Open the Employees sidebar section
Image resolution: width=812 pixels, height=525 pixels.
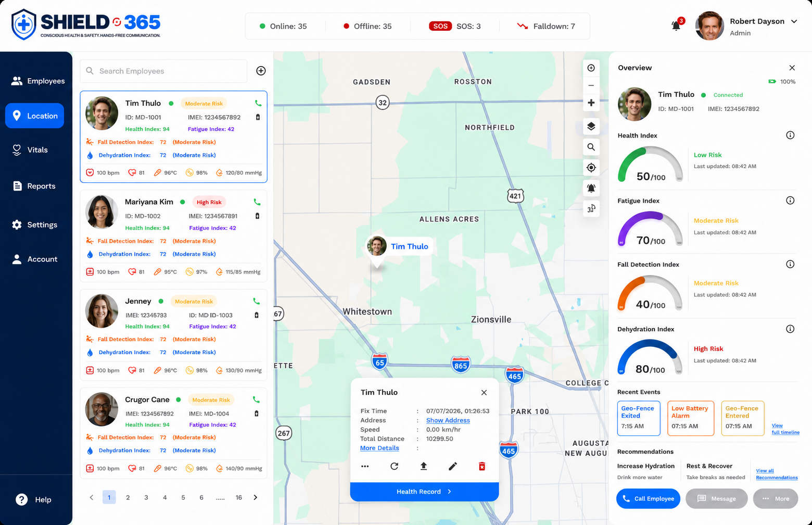point(37,81)
